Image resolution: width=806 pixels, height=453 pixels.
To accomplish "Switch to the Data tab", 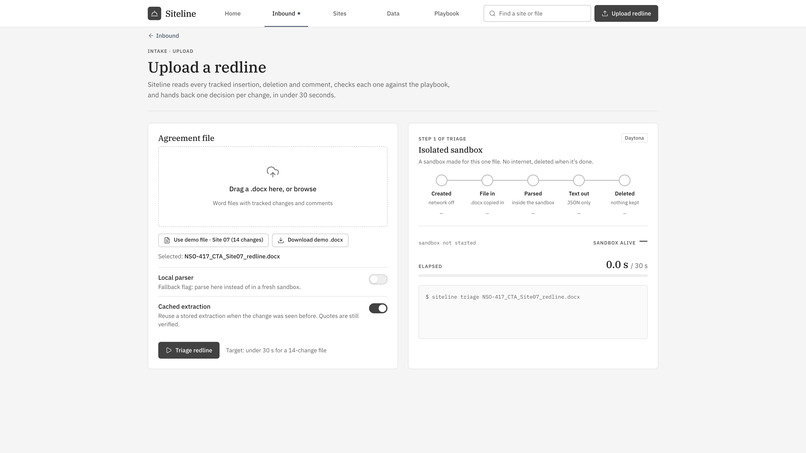I will (x=393, y=13).
